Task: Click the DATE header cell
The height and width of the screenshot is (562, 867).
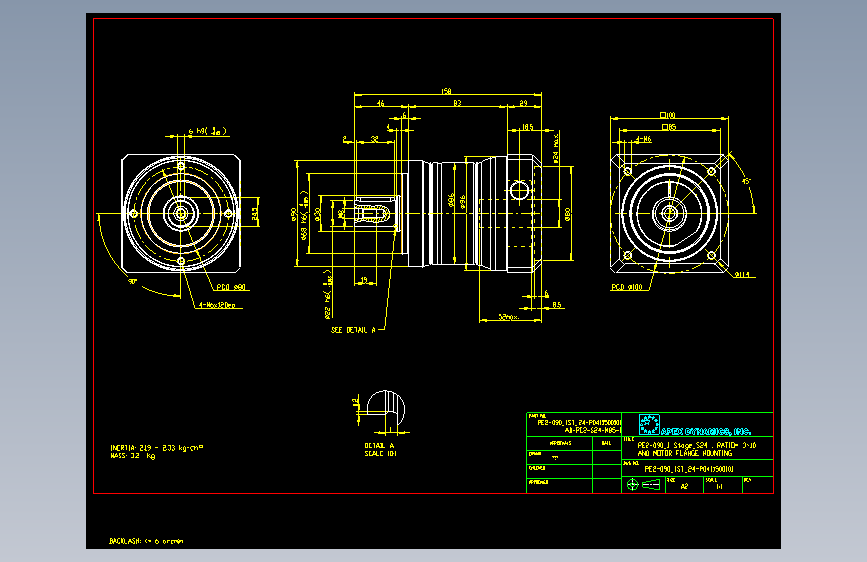Action: click(x=607, y=444)
